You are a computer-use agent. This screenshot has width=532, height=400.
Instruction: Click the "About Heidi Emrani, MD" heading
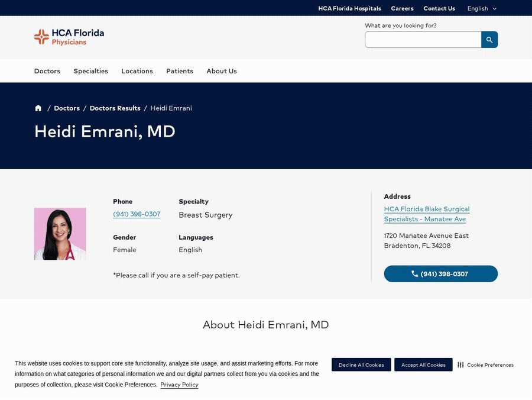(266, 325)
